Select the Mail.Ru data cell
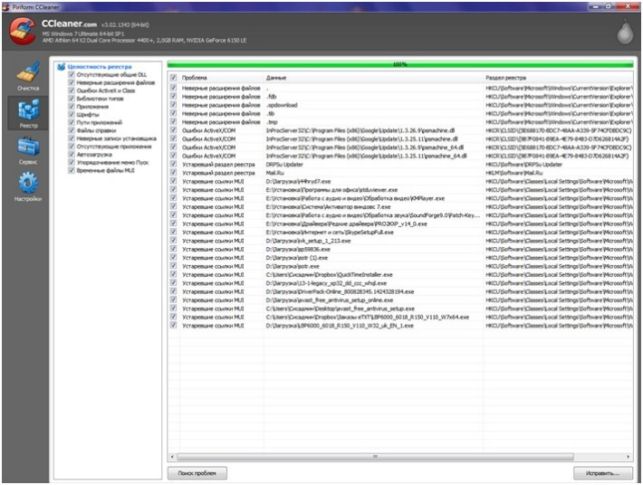643x485 pixels. (275, 173)
